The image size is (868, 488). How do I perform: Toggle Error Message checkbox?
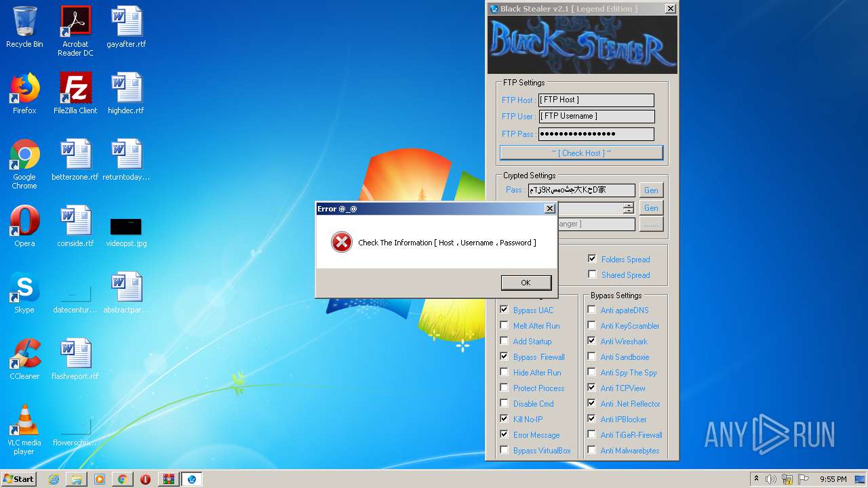504,434
